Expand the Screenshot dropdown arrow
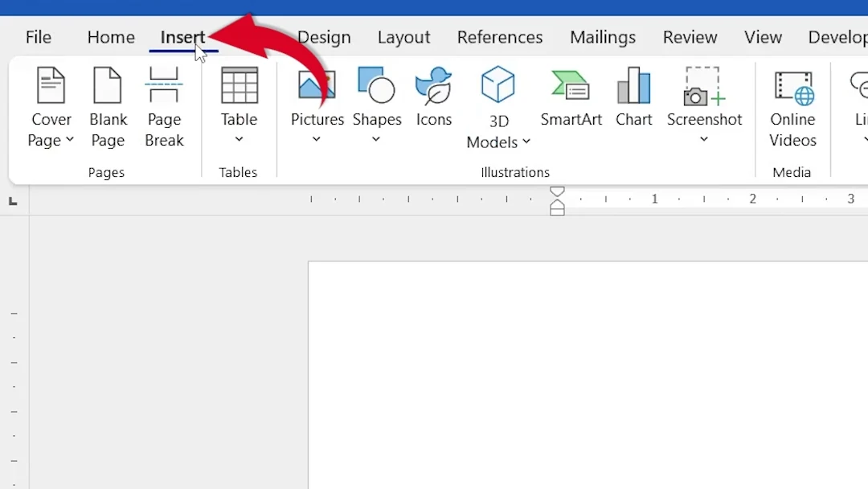The width and height of the screenshot is (868, 489). coord(703,140)
